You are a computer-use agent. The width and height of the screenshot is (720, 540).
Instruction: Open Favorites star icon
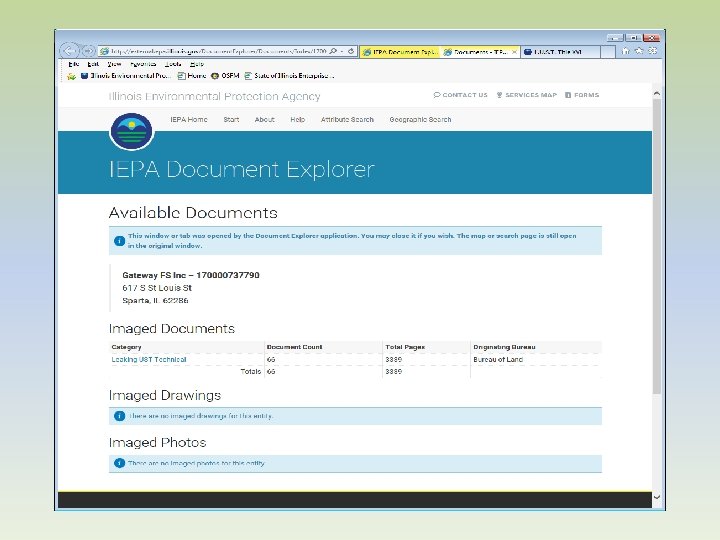click(x=639, y=51)
